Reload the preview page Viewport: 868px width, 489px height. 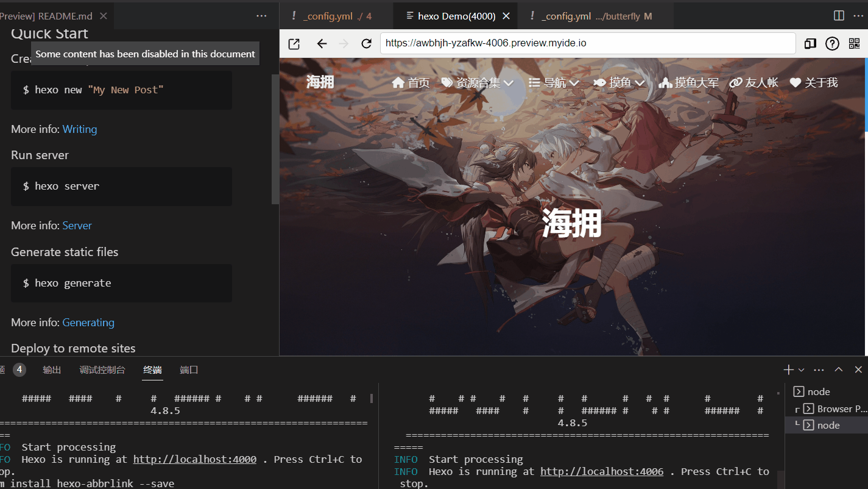coord(366,44)
